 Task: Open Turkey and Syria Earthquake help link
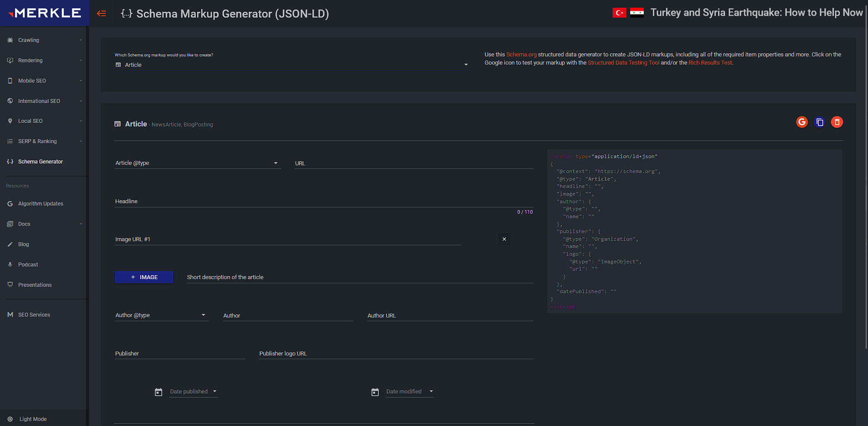(756, 13)
